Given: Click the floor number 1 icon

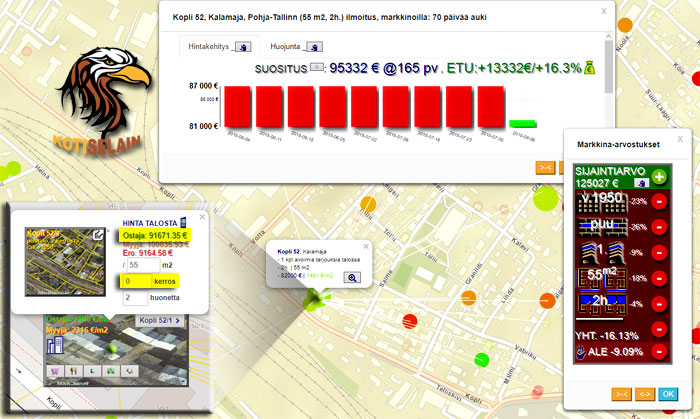Looking at the screenshot, I should tap(601, 253).
